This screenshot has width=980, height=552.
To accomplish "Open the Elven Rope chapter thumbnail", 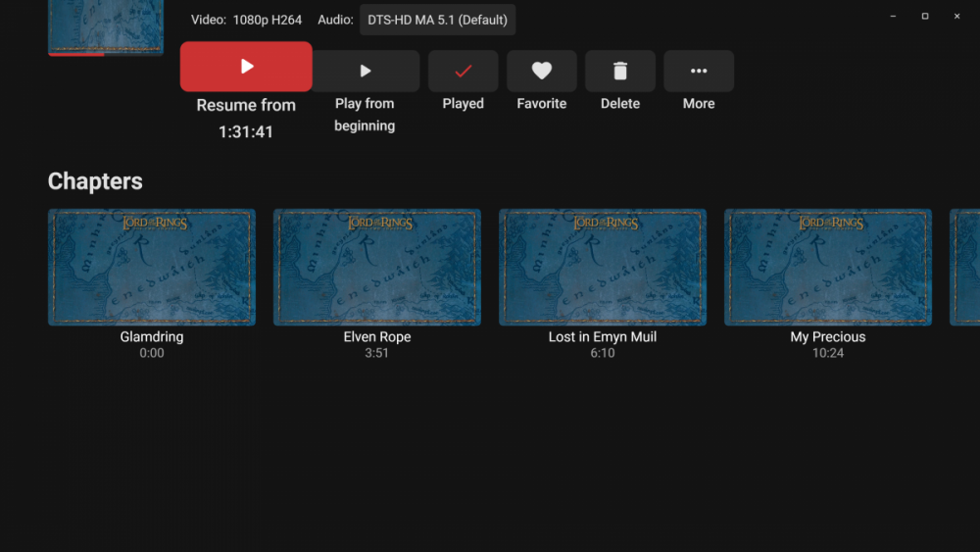I will pyautogui.click(x=377, y=267).
